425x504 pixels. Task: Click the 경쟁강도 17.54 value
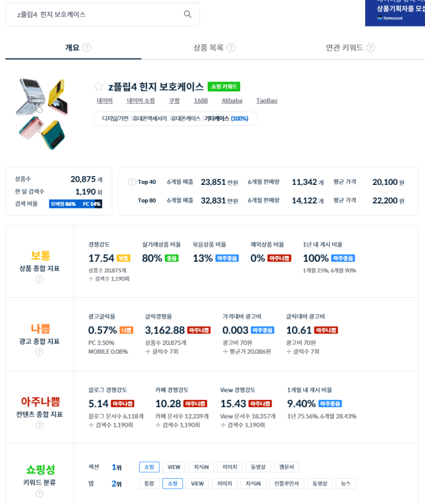tap(101, 258)
